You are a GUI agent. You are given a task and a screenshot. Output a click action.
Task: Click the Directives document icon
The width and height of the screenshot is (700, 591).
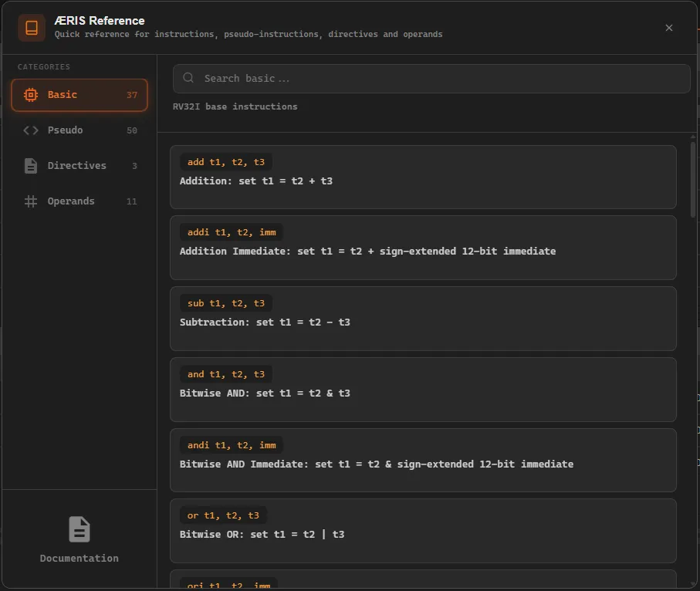pyautogui.click(x=31, y=166)
